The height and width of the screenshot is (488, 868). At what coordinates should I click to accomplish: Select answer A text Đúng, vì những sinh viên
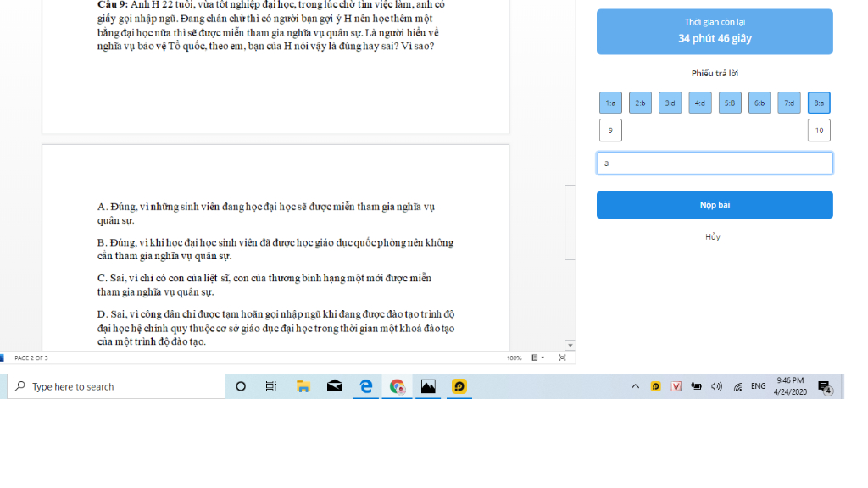(x=266, y=213)
